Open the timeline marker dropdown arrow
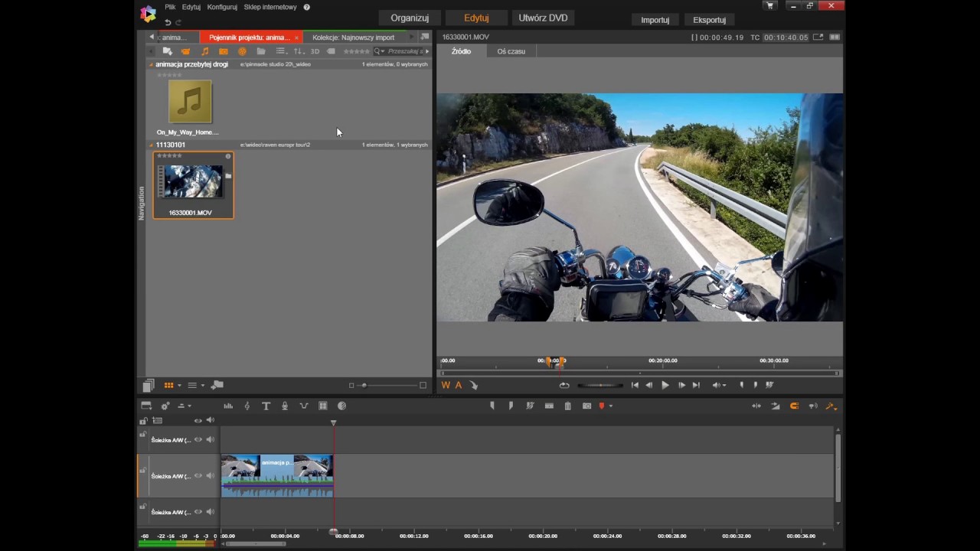Screen dimensions: 980x551 tap(610, 406)
